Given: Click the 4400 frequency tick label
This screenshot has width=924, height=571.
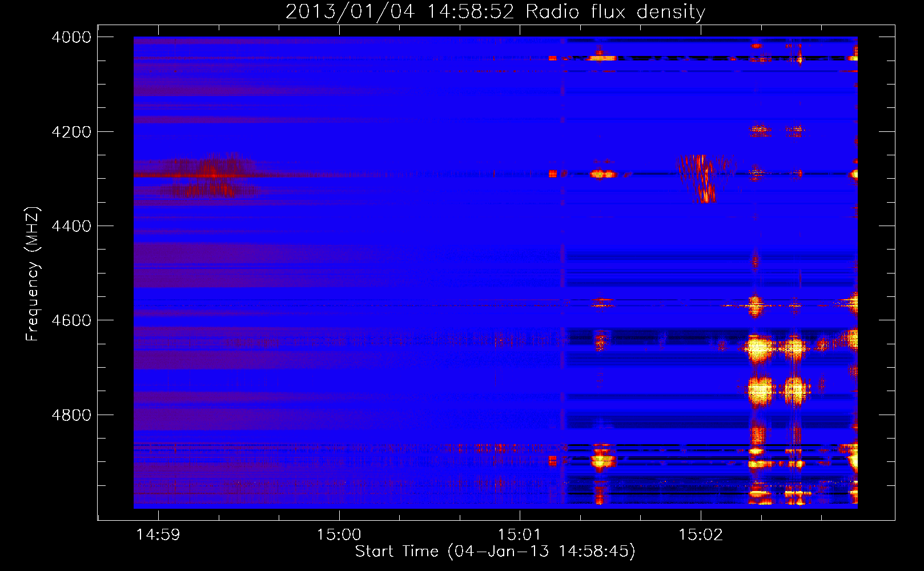Looking at the screenshot, I should [x=71, y=226].
